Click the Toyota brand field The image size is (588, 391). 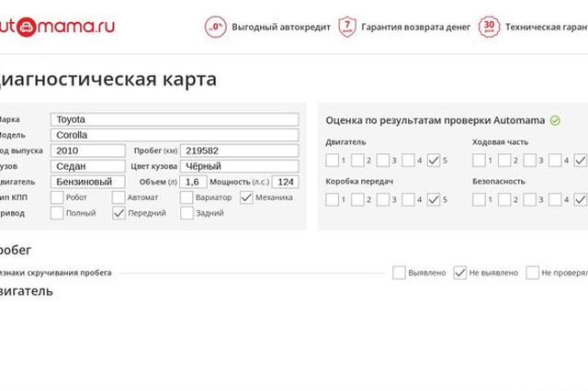coord(175,119)
